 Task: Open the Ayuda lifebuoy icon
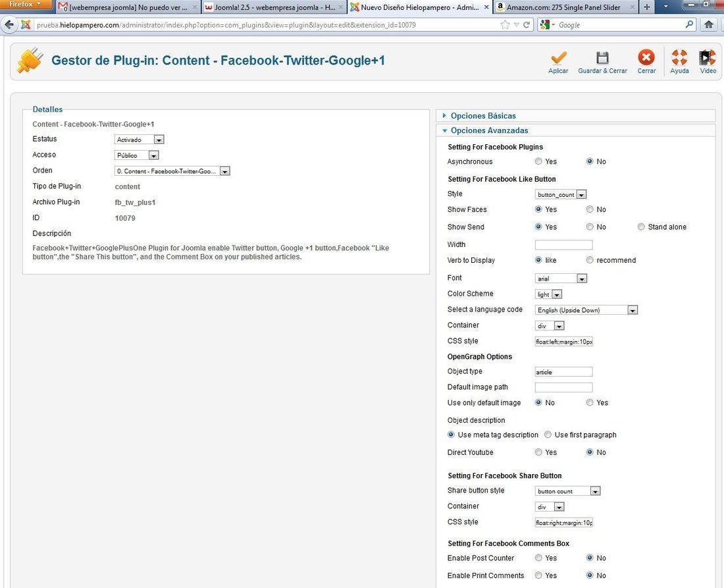[x=679, y=58]
